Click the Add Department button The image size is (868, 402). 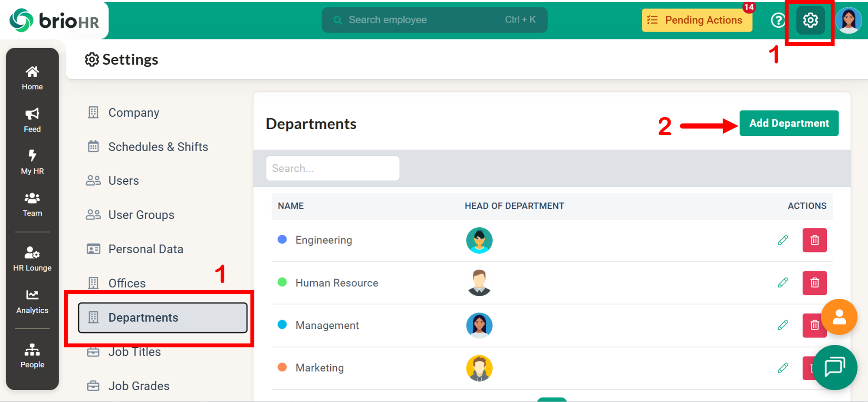[x=789, y=123]
